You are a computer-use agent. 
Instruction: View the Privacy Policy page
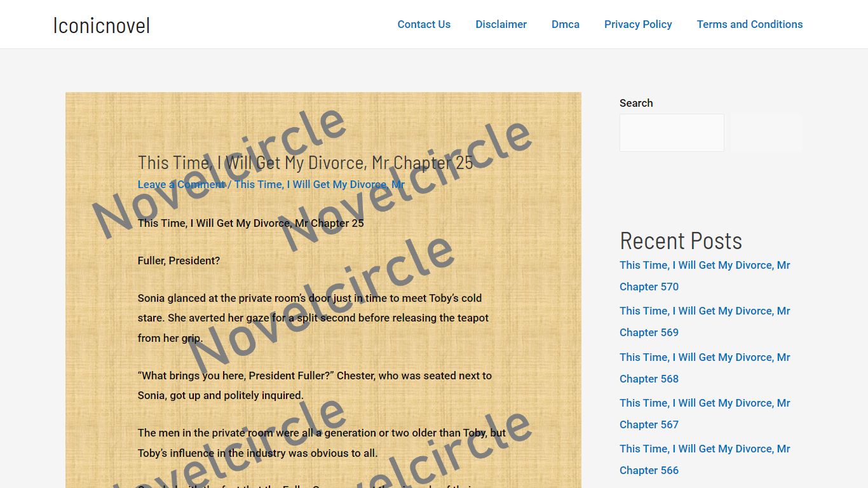(x=638, y=24)
